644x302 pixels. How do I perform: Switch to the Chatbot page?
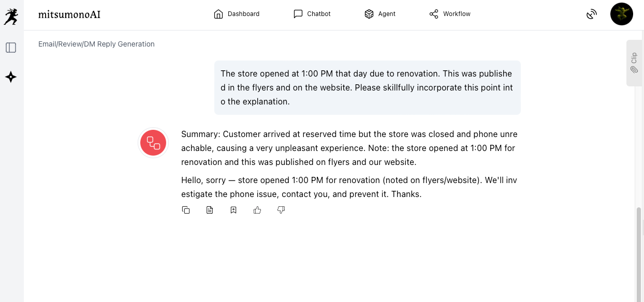pos(312,14)
